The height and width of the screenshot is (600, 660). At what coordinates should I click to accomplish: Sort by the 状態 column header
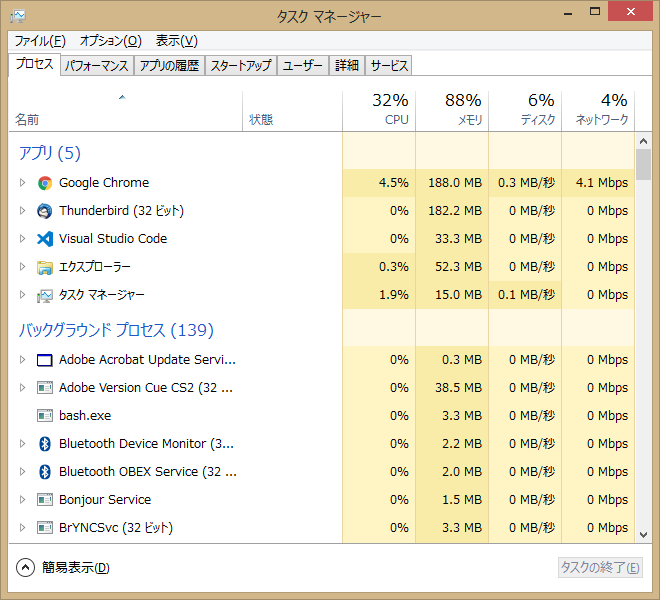[293, 111]
